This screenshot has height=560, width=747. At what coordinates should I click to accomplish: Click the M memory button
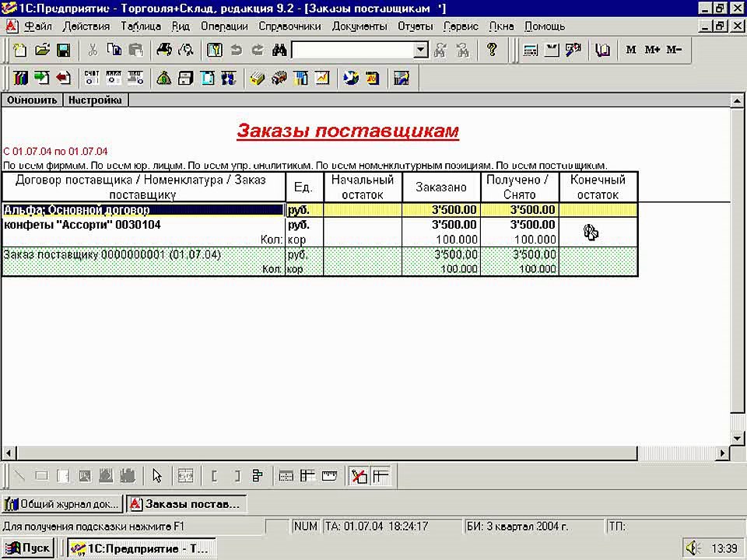[x=631, y=50]
